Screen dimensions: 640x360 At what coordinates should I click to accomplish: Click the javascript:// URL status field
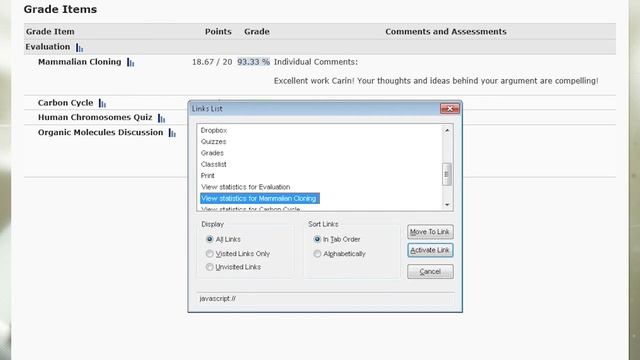point(325,299)
